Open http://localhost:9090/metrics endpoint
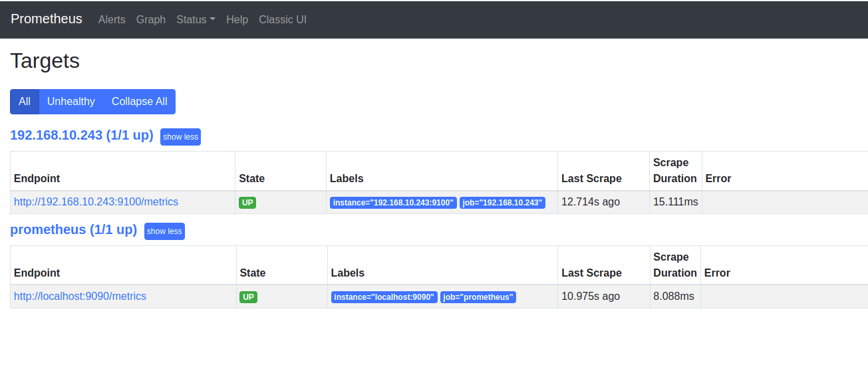868x365 pixels. point(80,296)
